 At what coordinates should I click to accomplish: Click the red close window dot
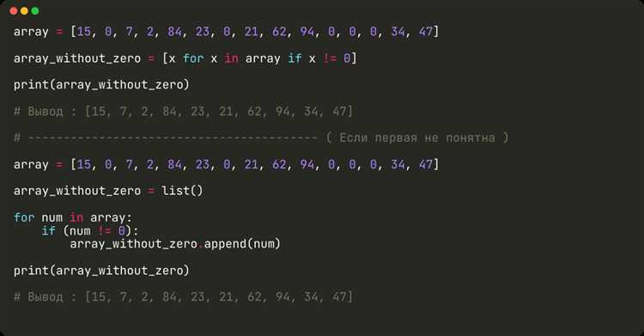click(x=14, y=11)
